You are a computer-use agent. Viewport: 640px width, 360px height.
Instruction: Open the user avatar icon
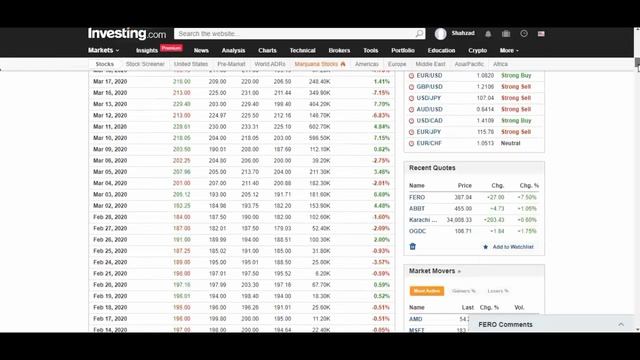(x=440, y=33)
